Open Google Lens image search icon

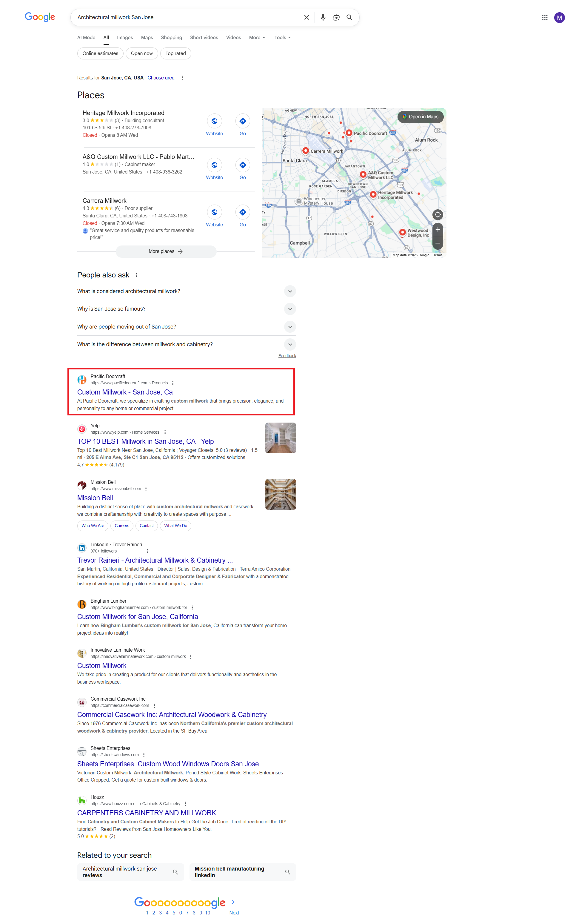pos(336,17)
